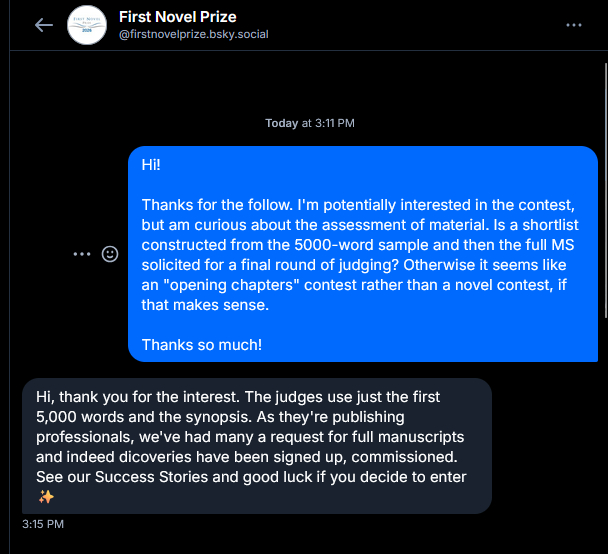
Task: Select the gray reply message bubble
Action: pyautogui.click(x=256, y=445)
